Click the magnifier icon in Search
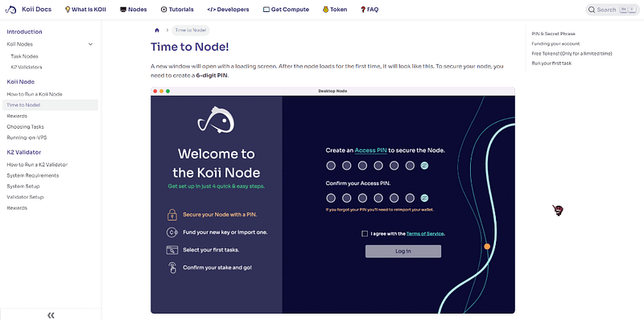This screenshot has width=644, height=320. [x=592, y=10]
